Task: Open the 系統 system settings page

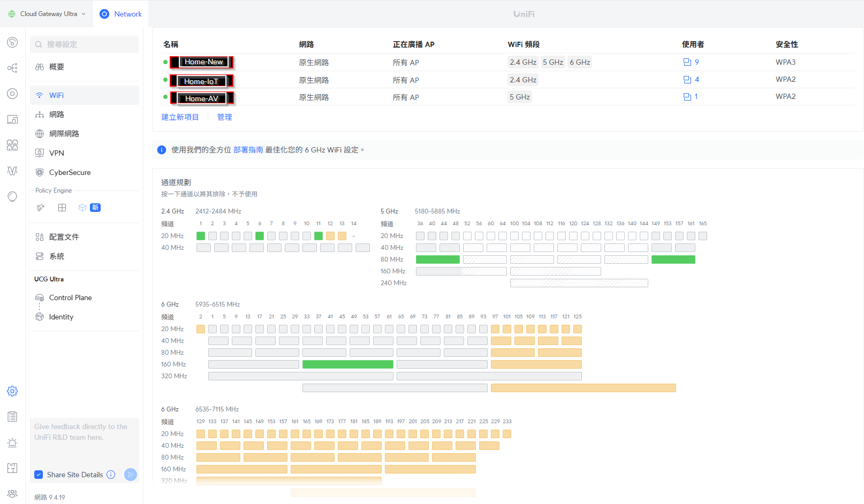Action: click(x=85, y=256)
